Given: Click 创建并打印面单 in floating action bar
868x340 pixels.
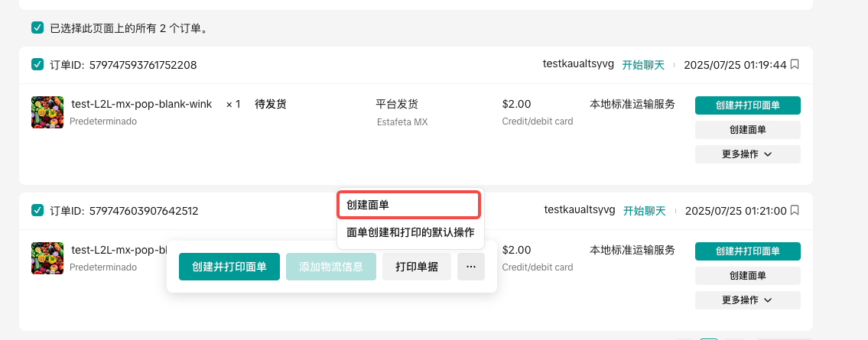Looking at the screenshot, I should coord(229,267).
